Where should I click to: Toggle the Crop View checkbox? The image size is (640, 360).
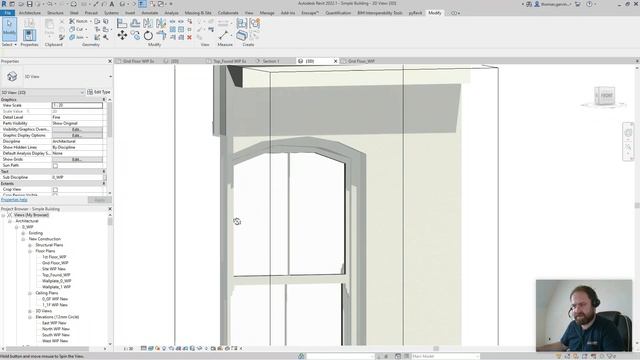coord(55,189)
